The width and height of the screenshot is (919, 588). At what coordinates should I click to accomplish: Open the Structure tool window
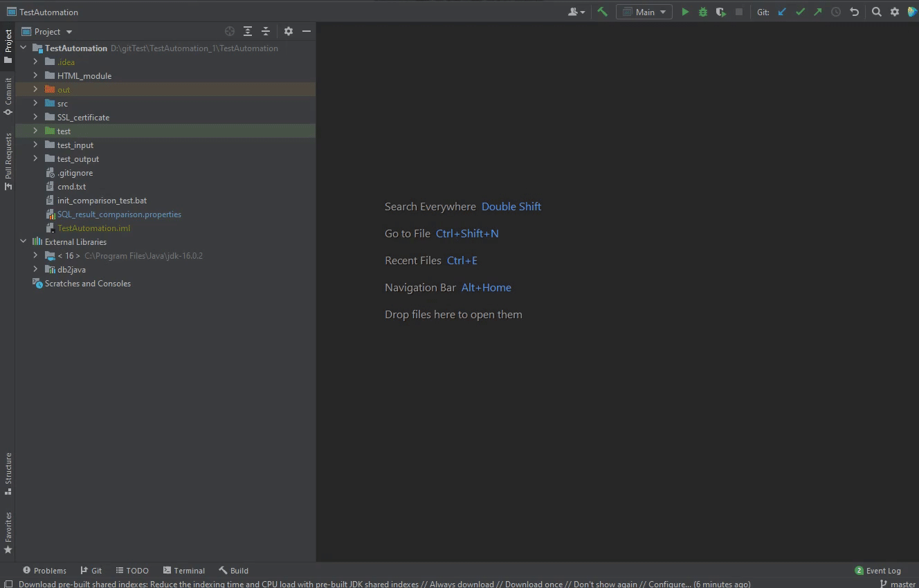[8, 471]
